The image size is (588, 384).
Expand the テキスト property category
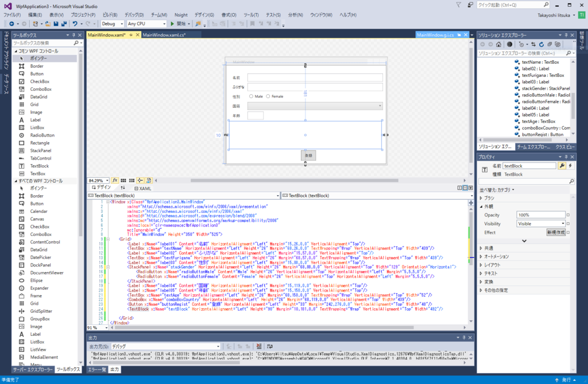(x=481, y=273)
